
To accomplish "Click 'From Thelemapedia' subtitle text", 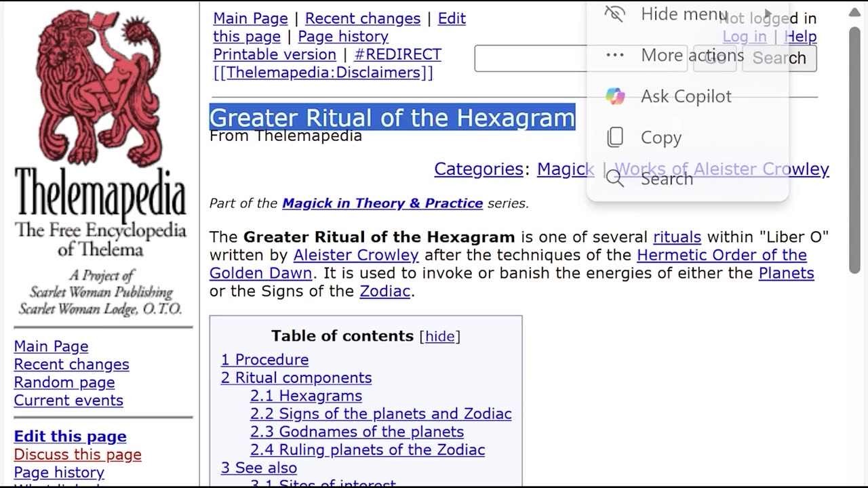I will click(x=285, y=136).
